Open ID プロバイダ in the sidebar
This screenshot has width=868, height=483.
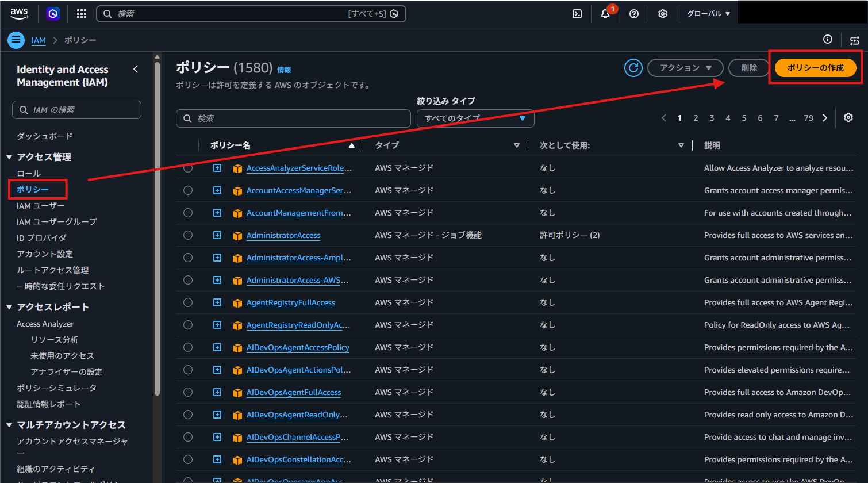tap(41, 237)
